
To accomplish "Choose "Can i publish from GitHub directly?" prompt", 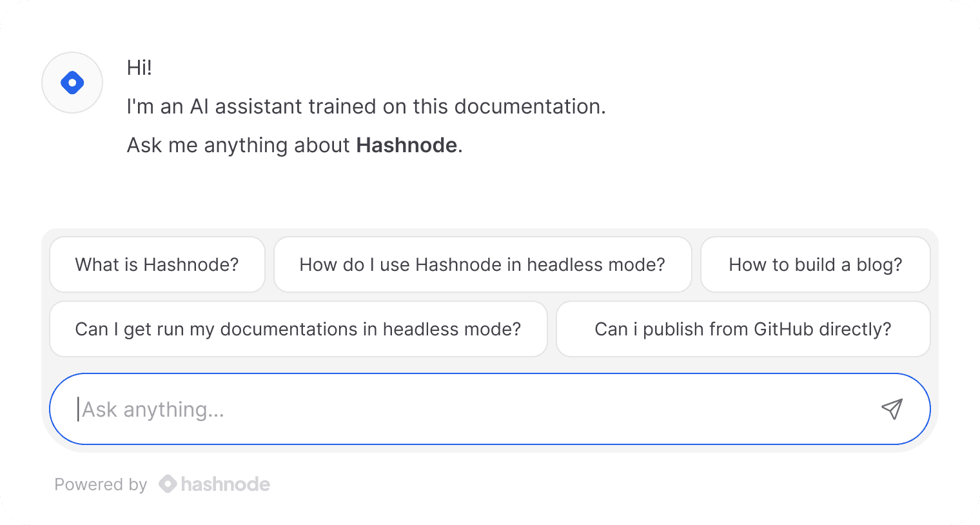I will coord(743,329).
